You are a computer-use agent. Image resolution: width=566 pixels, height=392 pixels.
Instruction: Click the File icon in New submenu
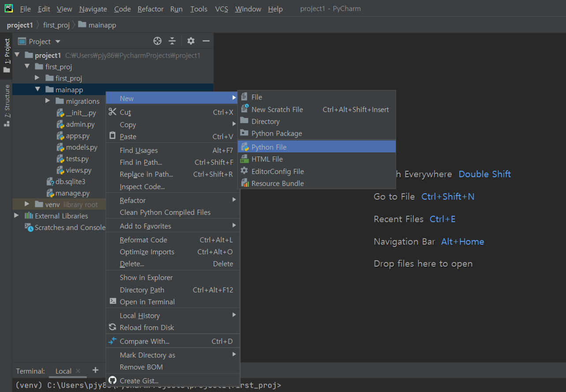pos(245,96)
